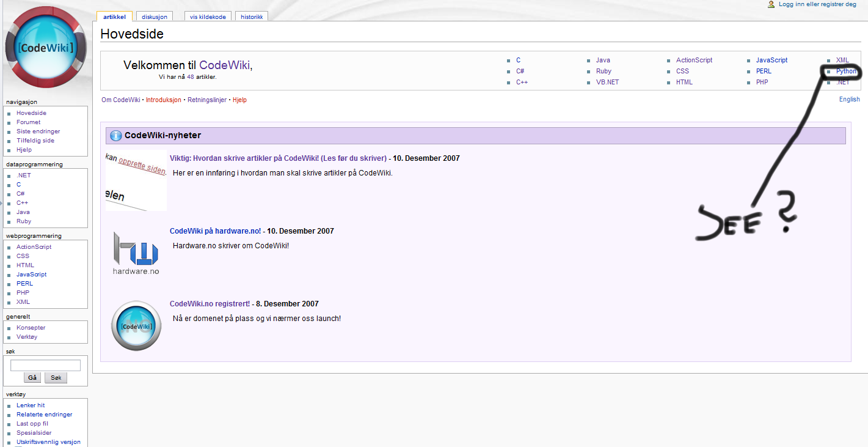The width and height of the screenshot is (868, 447).
Task: Click Logg inn eller registrer deg link
Action: (817, 4)
